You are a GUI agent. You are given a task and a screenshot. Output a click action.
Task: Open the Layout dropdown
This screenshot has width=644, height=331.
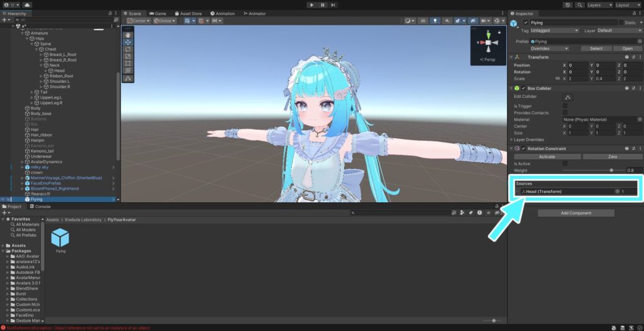coord(625,4)
